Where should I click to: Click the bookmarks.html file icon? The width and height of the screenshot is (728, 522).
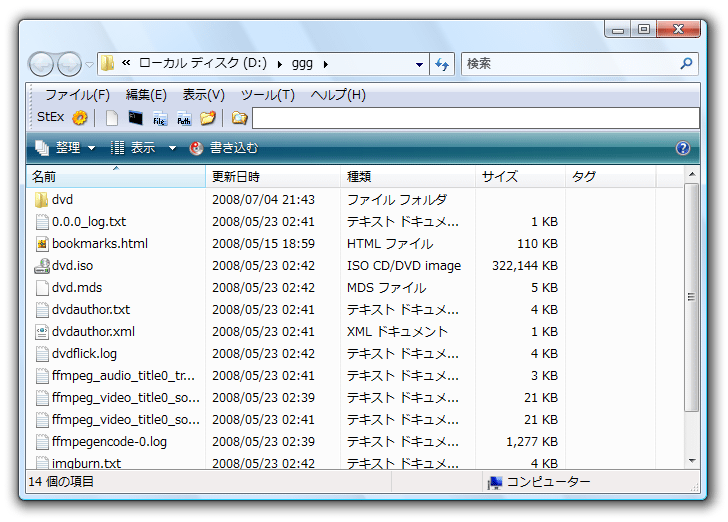click(x=42, y=244)
